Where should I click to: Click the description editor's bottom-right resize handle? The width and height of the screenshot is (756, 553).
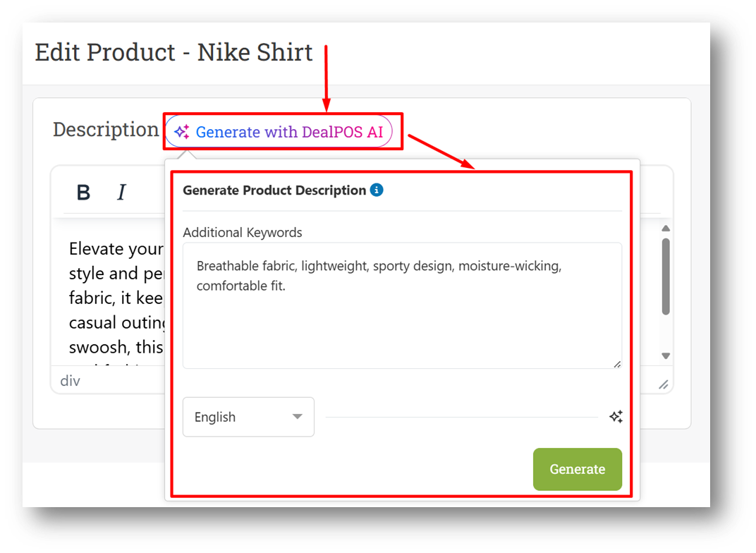click(664, 384)
